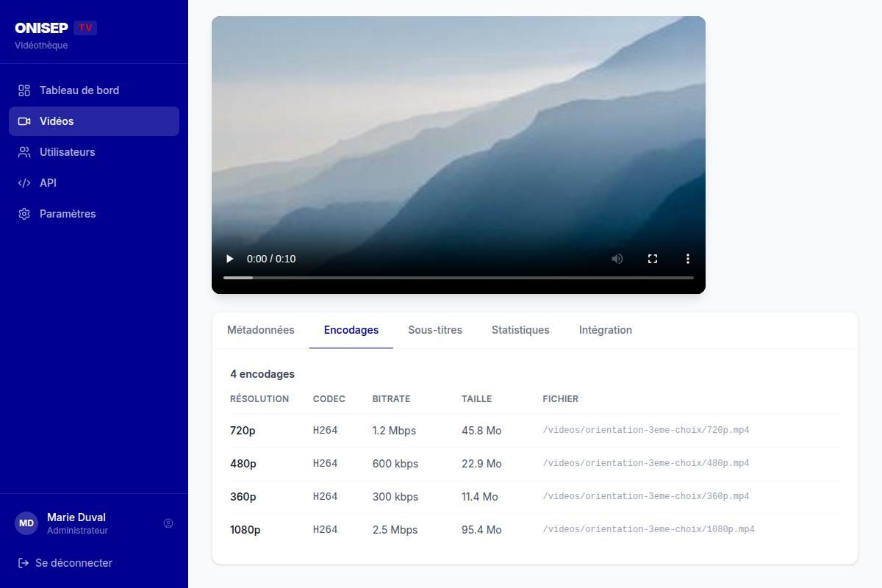
Task: Click the MD user avatar
Action: coord(26,523)
